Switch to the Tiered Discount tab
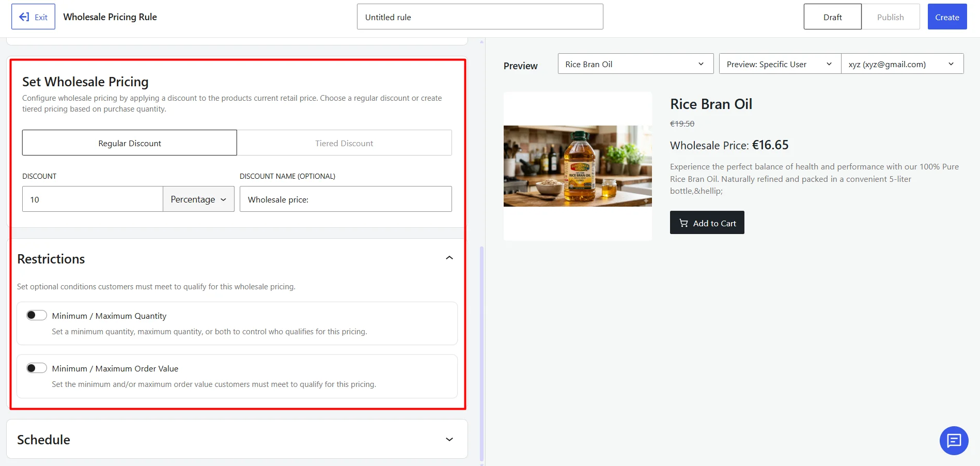The width and height of the screenshot is (980, 466). coord(344,143)
